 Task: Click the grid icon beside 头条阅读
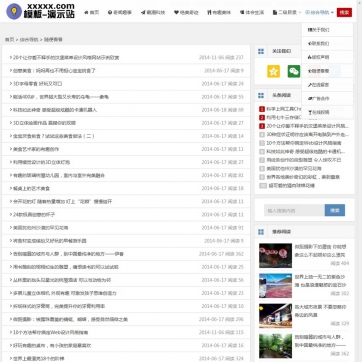pos(261,95)
